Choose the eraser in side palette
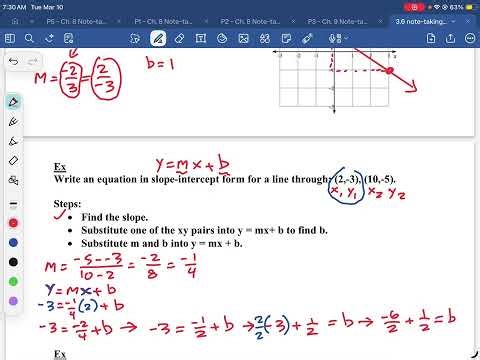 13,161
